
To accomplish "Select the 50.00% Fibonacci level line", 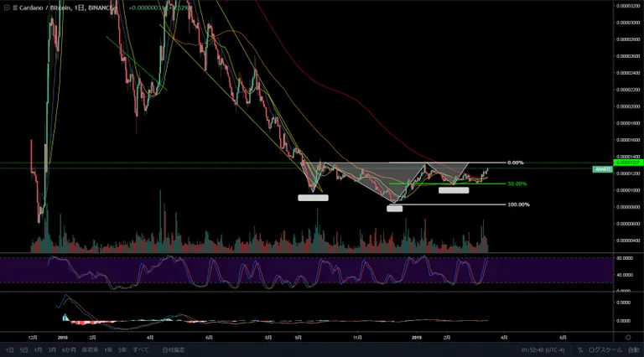I will pyautogui.click(x=447, y=184).
